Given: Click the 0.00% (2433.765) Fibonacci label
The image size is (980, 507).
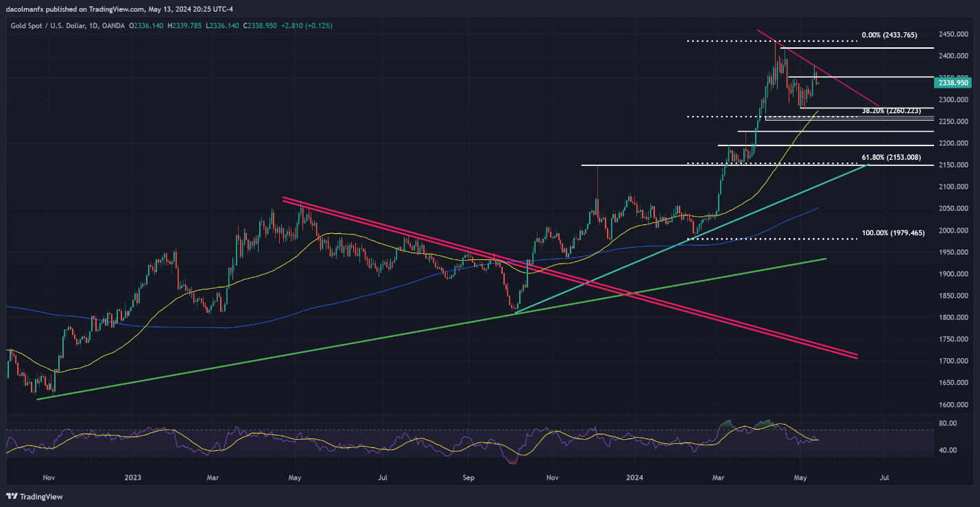Looking at the screenshot, I should point(889,34).
